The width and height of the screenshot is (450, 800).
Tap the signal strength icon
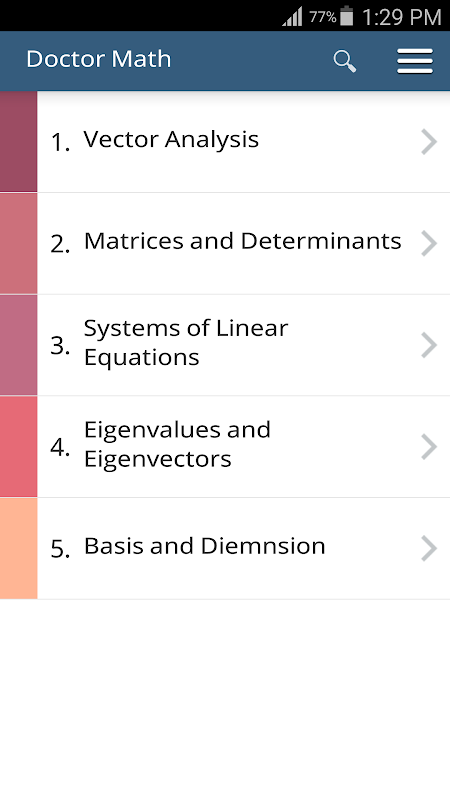tap(292, 17)
